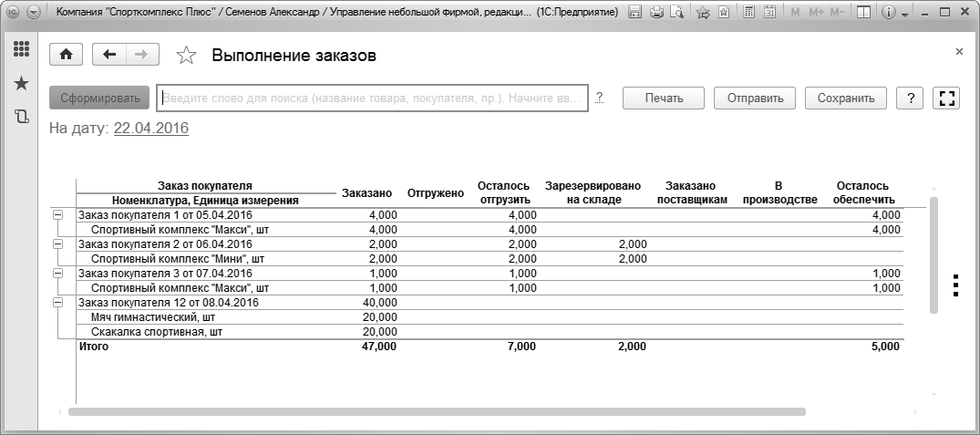The width and height of the screenshot is (980, 435).
Task: Click the star-with-arrow get link icon
Action: (x=703, y=12)
